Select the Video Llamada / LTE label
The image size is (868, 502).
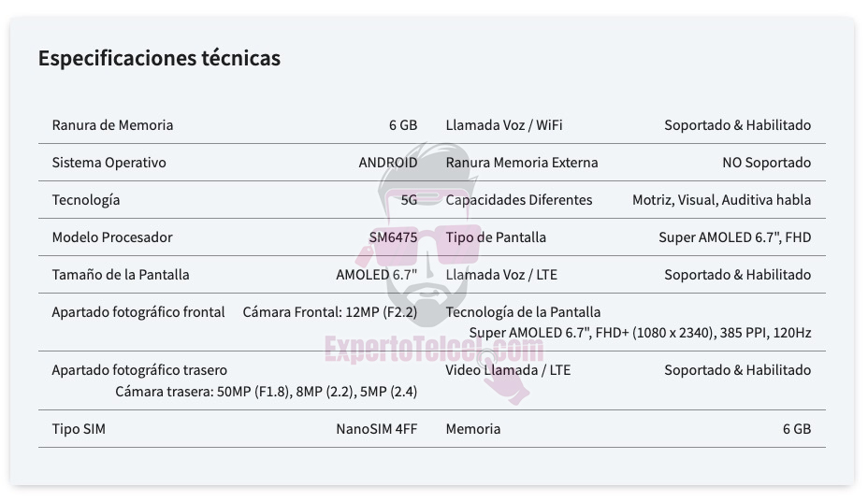tap(508, 369)
